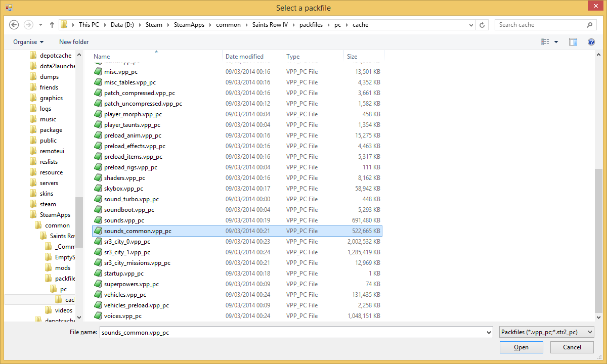The height and width of the screenshot is (364, 607).
Task: Click the music folder icon in tree
Action: (33, 119)
